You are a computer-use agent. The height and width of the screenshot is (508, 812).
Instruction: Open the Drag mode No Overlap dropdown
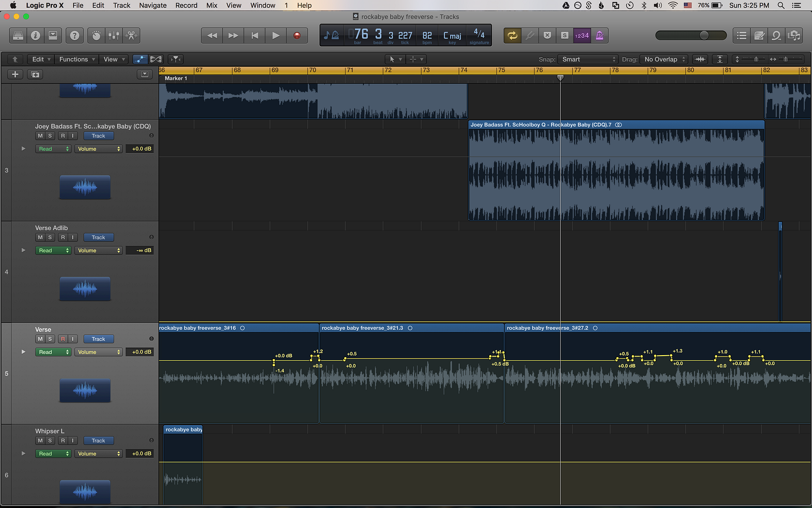click(663, 59)
